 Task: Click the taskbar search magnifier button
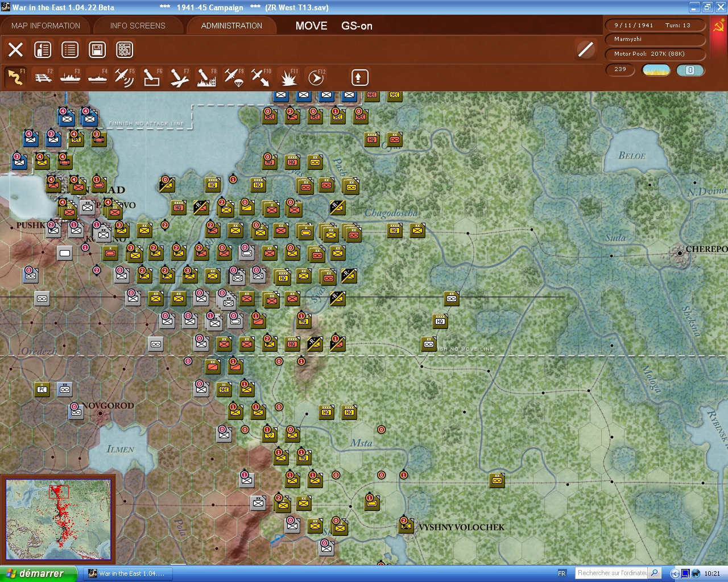click(x=655, y=573)
